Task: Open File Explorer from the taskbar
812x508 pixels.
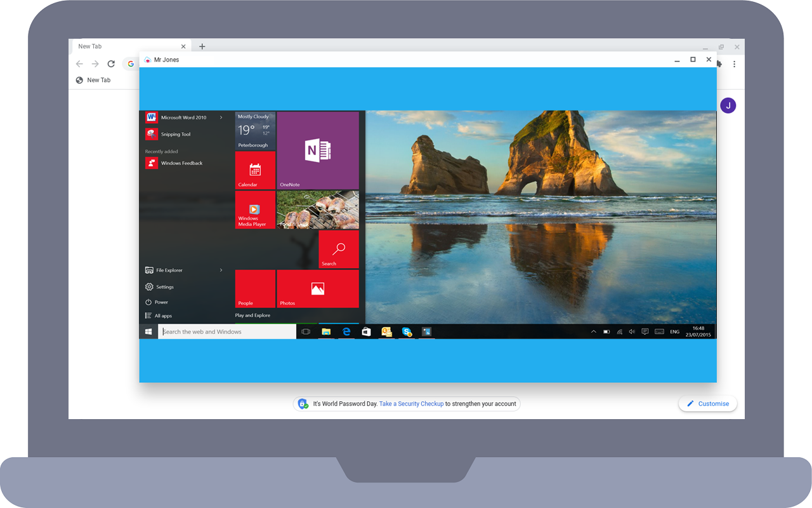Action: coord(326,331)
